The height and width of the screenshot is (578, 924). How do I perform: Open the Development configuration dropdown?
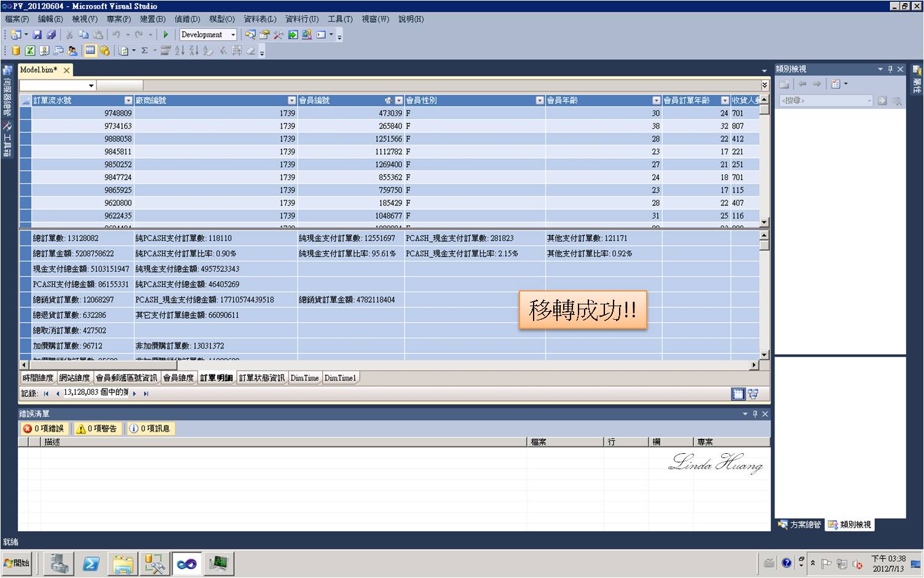232,35
